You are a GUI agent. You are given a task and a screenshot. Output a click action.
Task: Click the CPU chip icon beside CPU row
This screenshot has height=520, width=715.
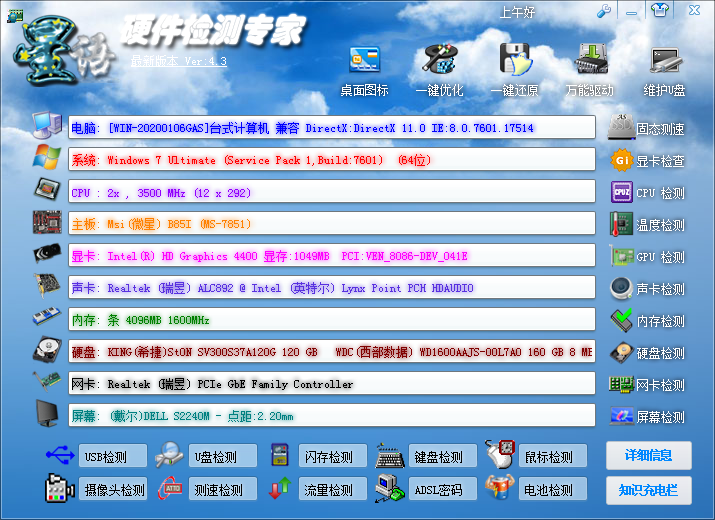click(x=47, y=189)
